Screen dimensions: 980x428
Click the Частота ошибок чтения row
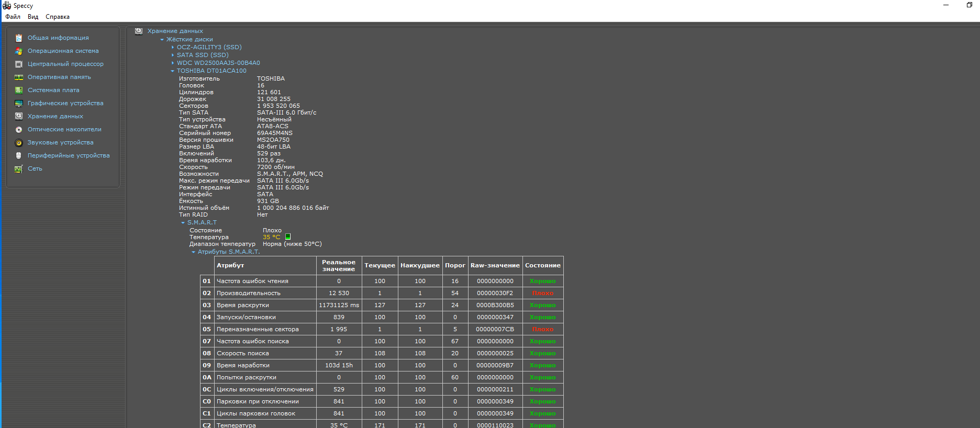pyautogui.click(x=382, y=281)
